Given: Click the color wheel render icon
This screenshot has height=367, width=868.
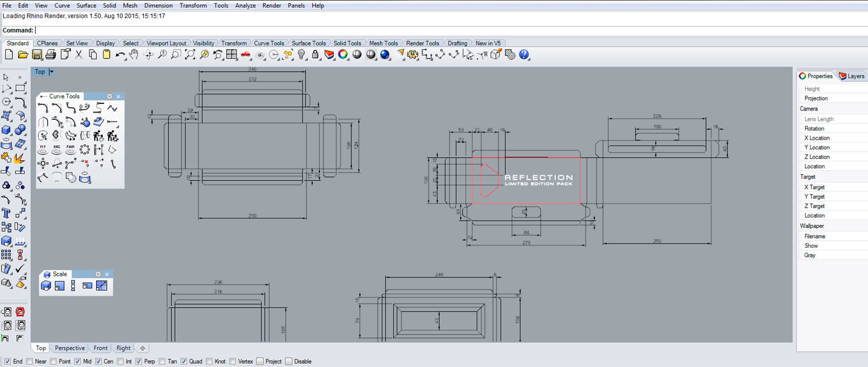Looking at the screenshot, I should pos(343,54).
